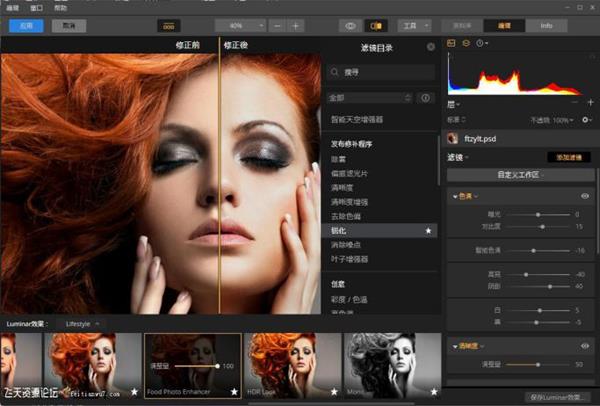Favorite the 锐化 filter with star icon
The height and width of the screenshot is (406, 600).
pyautogui.click(x=429, y=231)
